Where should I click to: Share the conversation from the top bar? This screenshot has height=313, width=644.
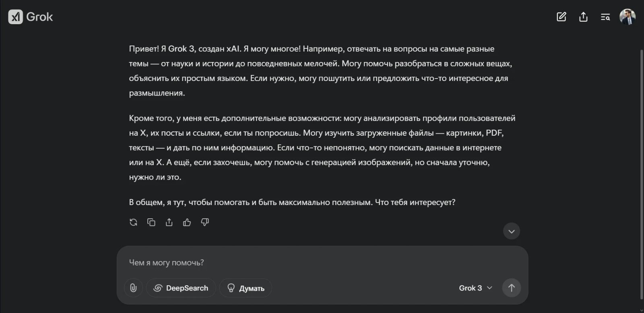(583, 17)
